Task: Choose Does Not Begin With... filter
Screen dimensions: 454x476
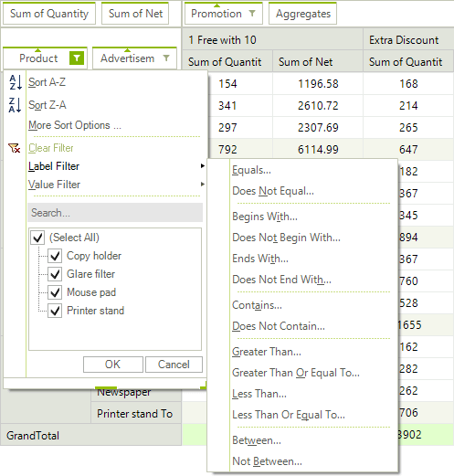Action: point(286,238)
